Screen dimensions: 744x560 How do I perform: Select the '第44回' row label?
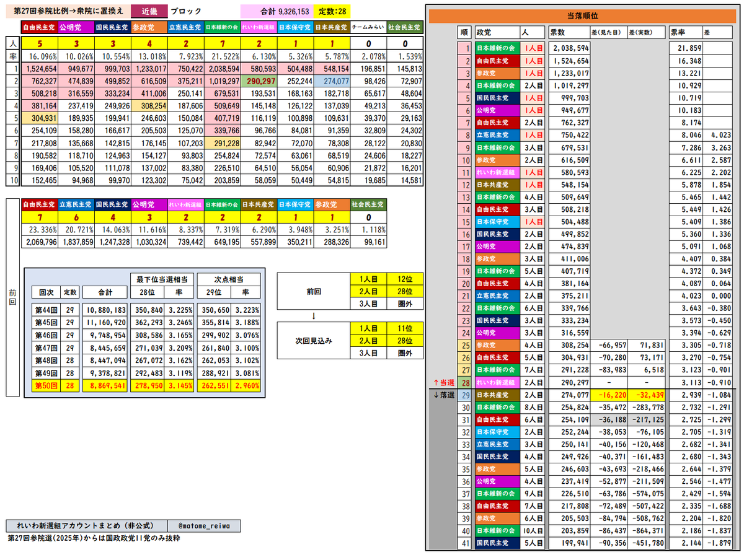46,308
